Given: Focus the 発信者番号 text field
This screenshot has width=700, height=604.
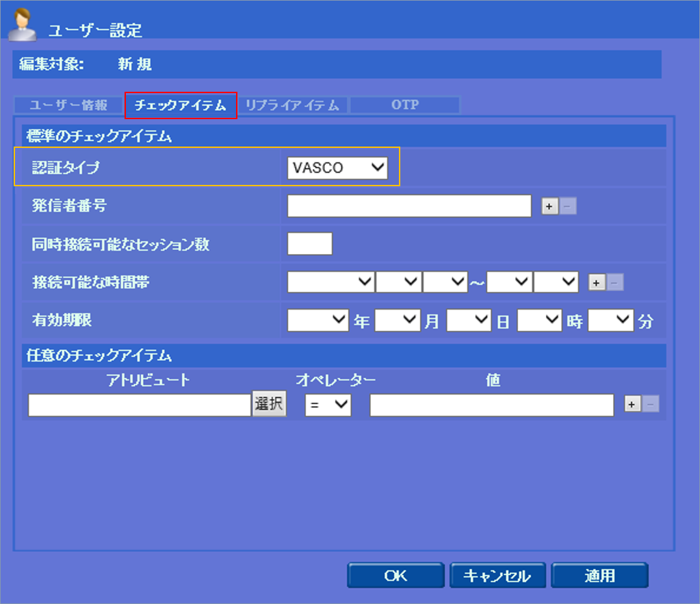Looking at the screenshot, I should point(409,206).
